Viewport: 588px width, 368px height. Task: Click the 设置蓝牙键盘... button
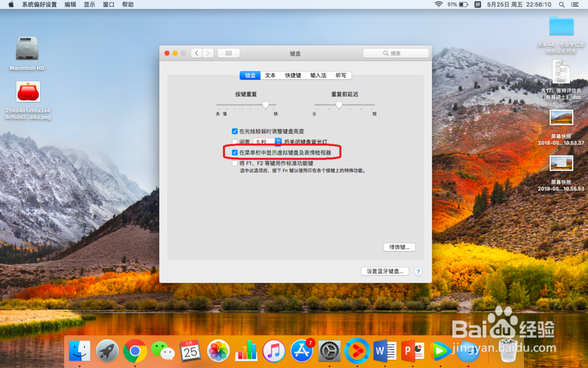(385, 271)
